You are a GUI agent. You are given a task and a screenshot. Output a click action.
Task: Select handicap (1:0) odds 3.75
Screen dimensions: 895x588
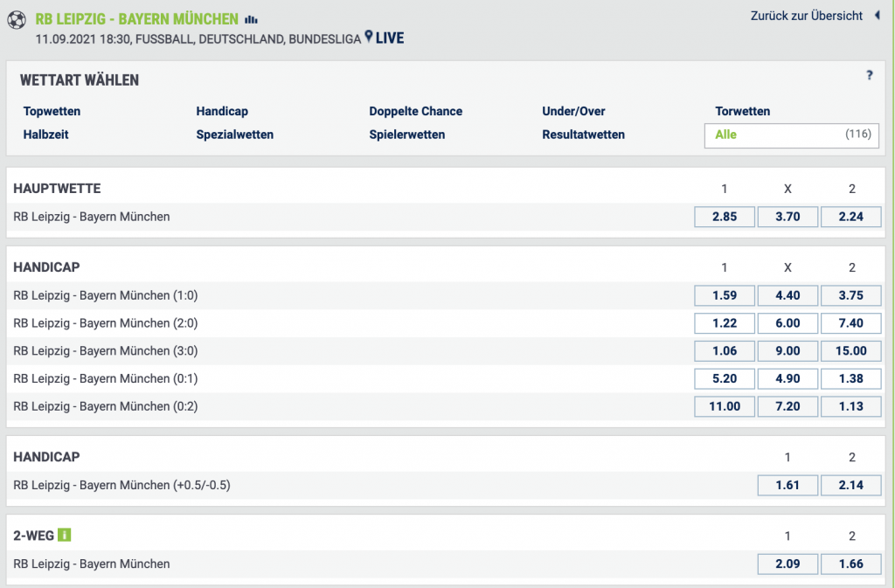pyautogui.click(x=851, y=295)
